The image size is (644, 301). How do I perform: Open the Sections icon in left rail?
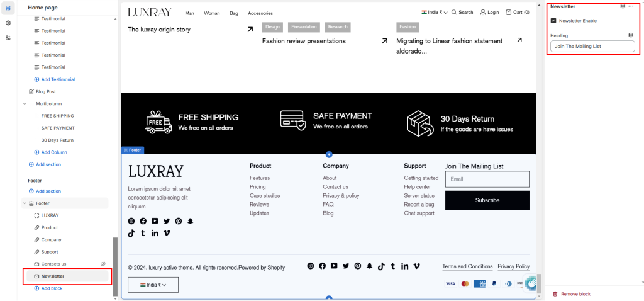(x=8, y=8)
